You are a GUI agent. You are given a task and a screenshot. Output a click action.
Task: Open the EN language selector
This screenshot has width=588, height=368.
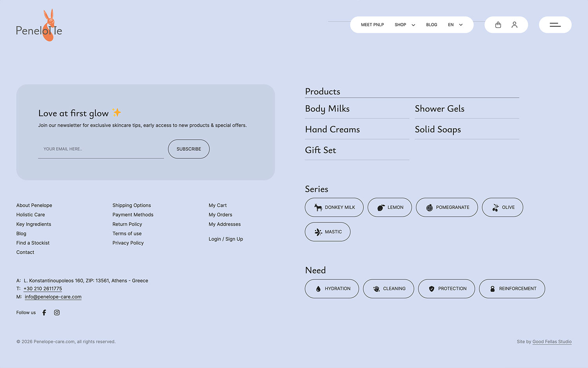coord(455,25)
